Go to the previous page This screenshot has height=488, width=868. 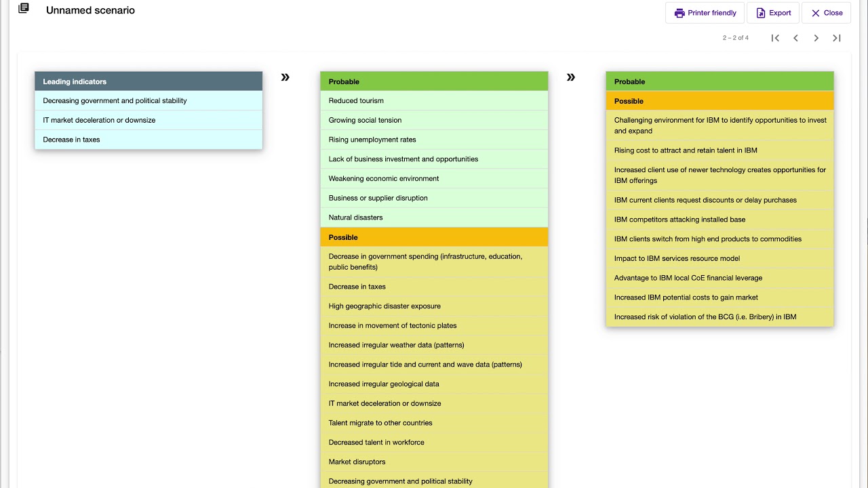coord(795,38)
